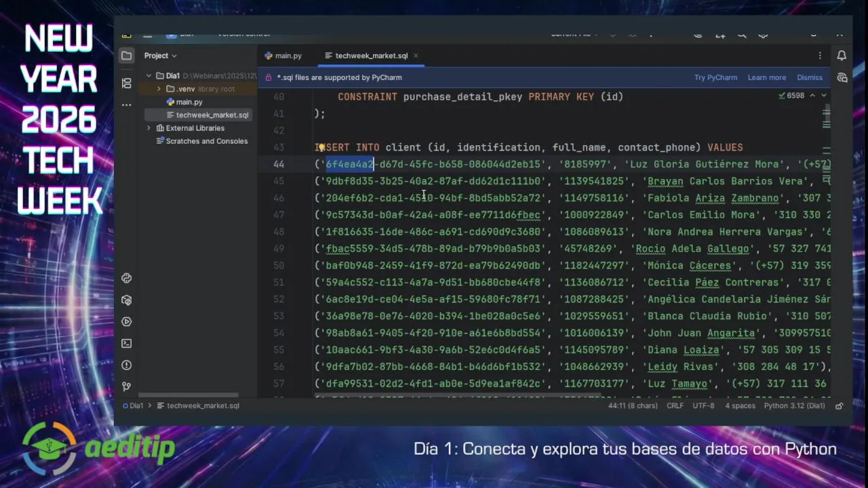Click techweek_market.sql breadcrumb in navigation bar
Viewport: 868px width, 488px height.
coord(203,406)
